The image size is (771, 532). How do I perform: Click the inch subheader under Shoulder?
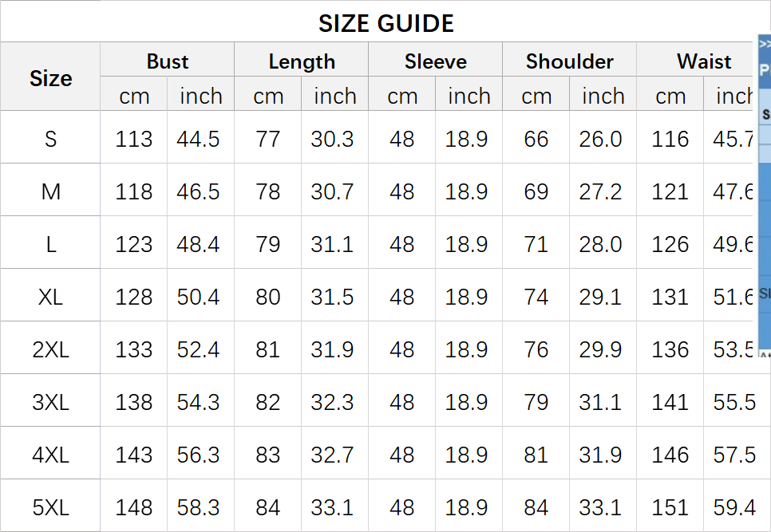tap(603, 97)
